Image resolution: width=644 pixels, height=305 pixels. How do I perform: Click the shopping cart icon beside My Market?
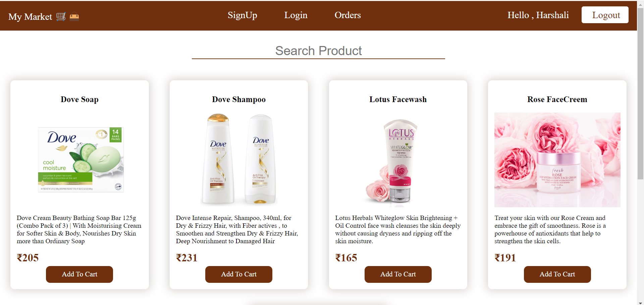click(61, 16)
